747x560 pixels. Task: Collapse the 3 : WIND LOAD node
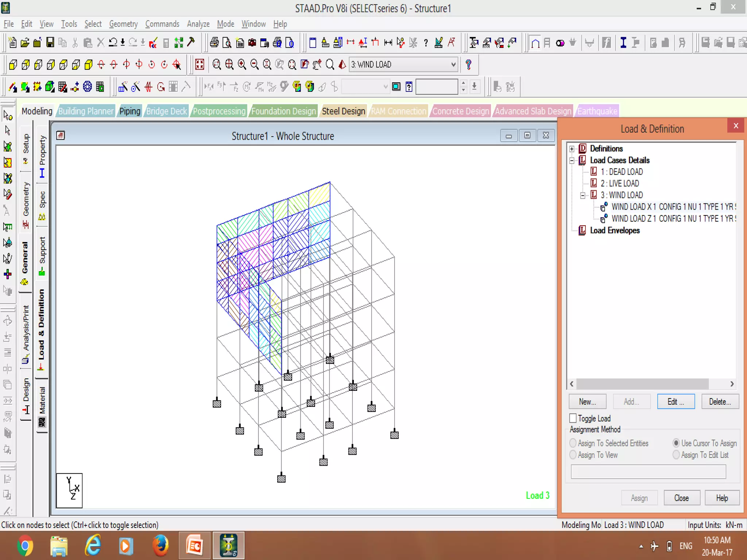click(x=583, y=195)
